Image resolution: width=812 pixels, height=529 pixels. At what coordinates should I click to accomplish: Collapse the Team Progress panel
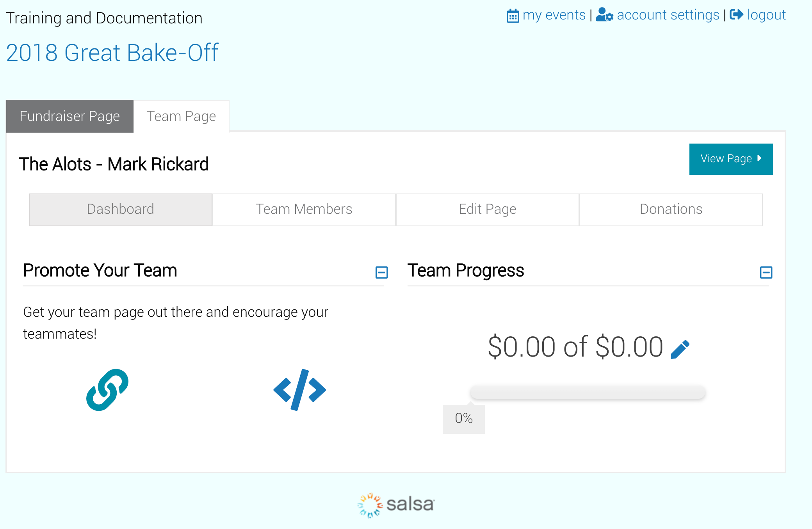[x=766, y=272]
